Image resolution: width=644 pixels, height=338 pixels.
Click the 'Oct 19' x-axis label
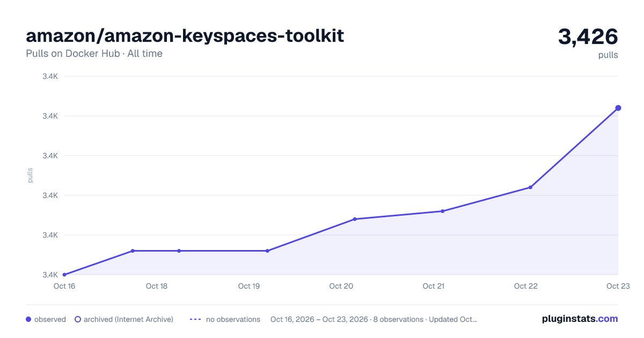[x=249, y=286]
